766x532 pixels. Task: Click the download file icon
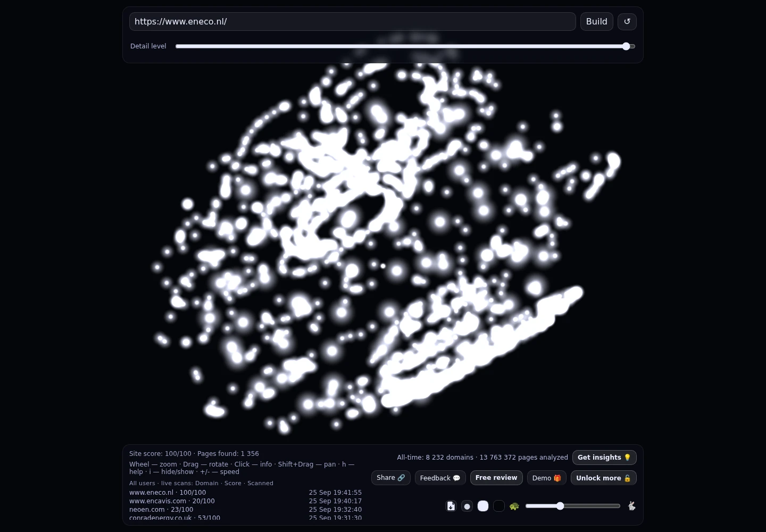(451, 506)
